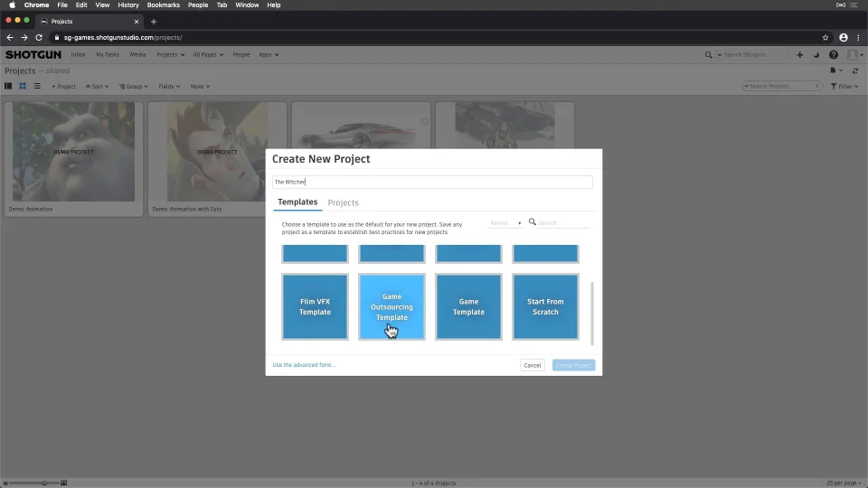Screen dimensions: 868x488
Task: Open the Filter panel
Action: 844,87
